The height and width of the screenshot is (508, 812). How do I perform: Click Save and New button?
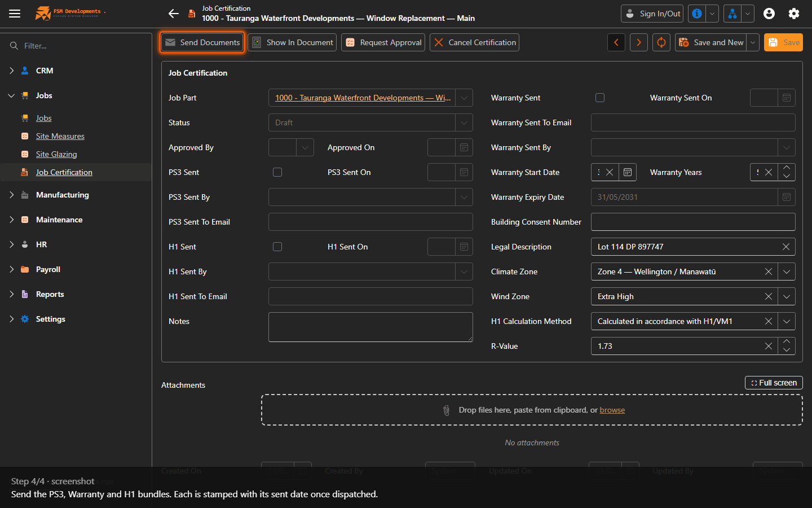[x=711, y=42]
